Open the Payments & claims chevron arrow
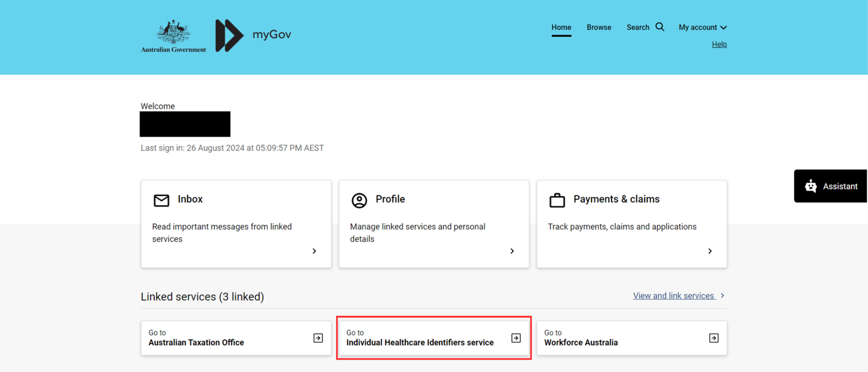The width and height of the screenshot is (868, 372). 710,251
